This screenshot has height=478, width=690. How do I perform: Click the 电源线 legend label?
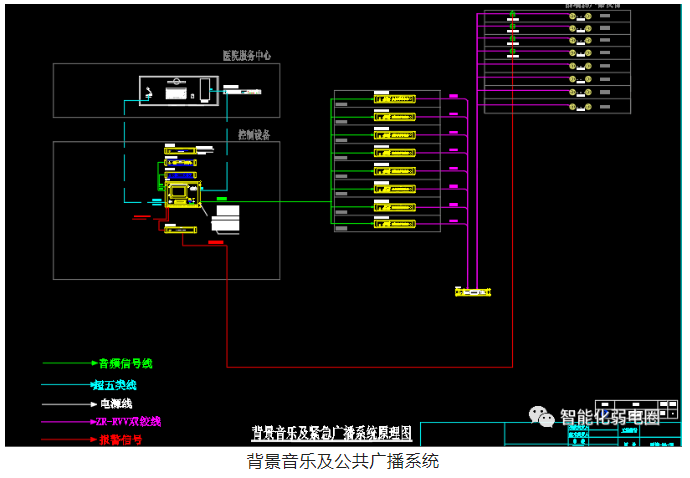[x=115, y=403]
